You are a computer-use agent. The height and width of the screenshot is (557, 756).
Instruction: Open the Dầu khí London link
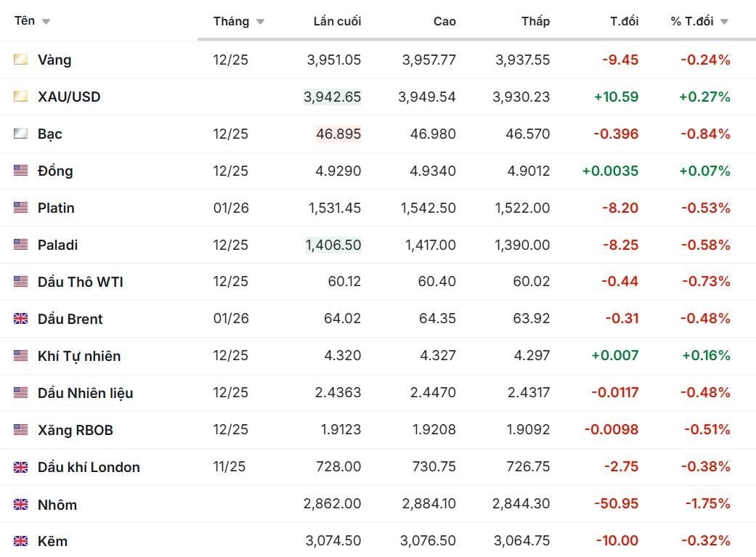pos(89,467)
